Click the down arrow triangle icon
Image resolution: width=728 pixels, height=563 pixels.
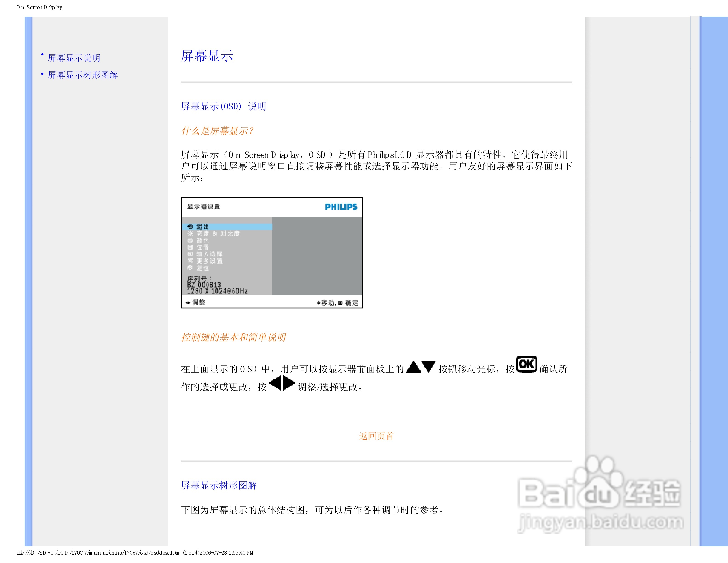tap(428, 367)
